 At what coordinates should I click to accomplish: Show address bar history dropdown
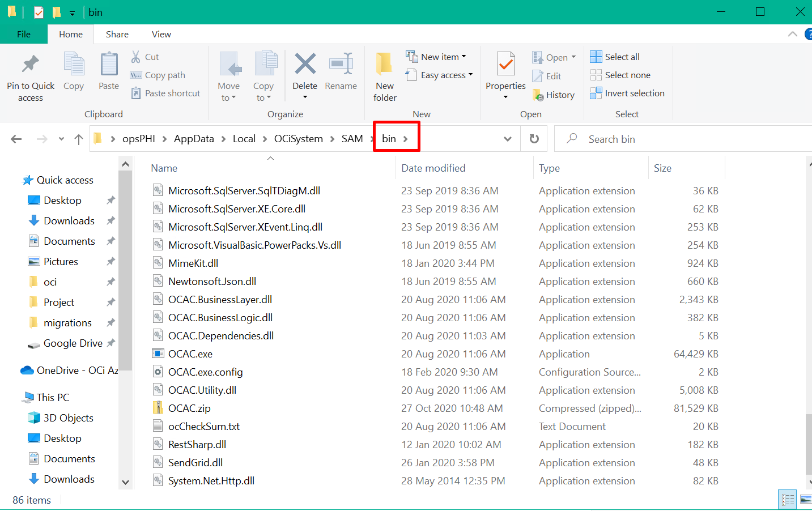point(508,139)
